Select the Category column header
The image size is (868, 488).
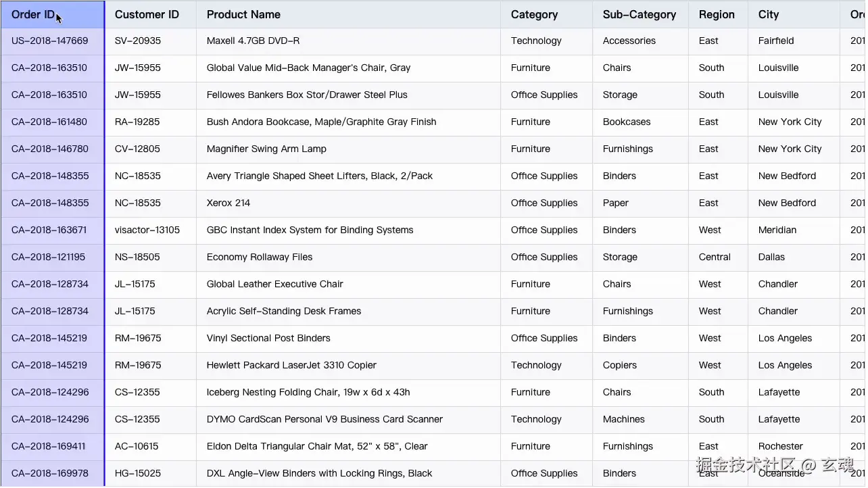tap(534, 15)
